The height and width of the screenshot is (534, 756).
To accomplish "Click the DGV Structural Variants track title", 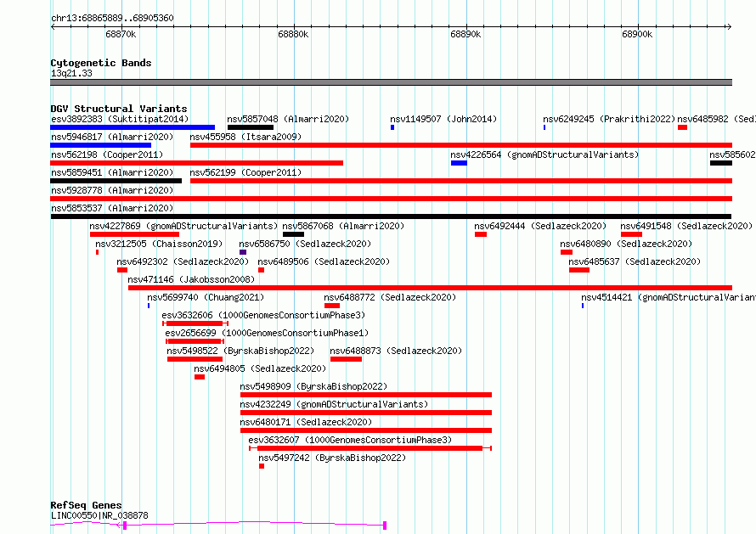I will click(x=119, y=109).
